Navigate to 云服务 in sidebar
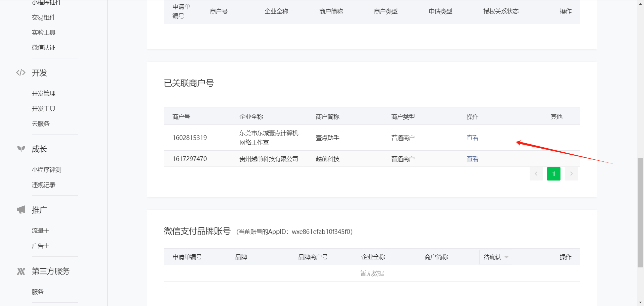The width and height of the screenshot is (644, 306). click(x=41, y=124)
